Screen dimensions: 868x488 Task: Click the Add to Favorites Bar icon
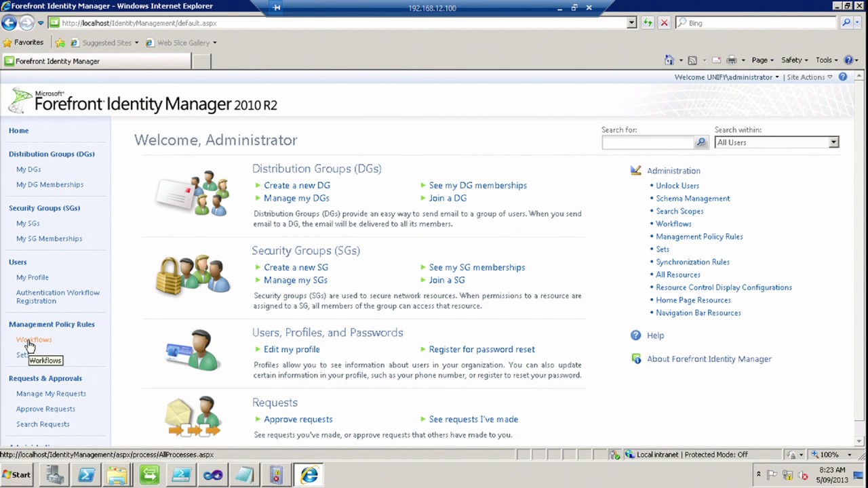(60, 43)
